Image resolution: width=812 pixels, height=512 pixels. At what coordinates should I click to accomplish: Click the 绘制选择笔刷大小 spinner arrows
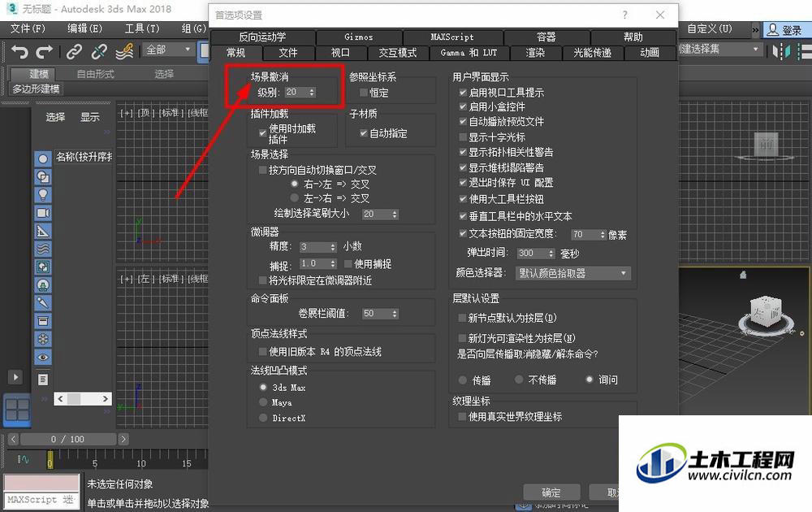[395, 214]
